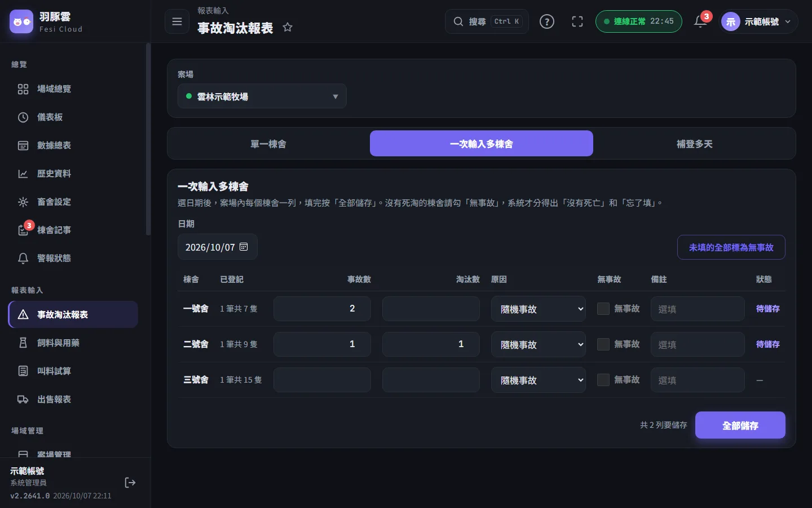Click the 備註 field for 三號舍
This screenshot has height=508, width=812.
click(698, 380)
